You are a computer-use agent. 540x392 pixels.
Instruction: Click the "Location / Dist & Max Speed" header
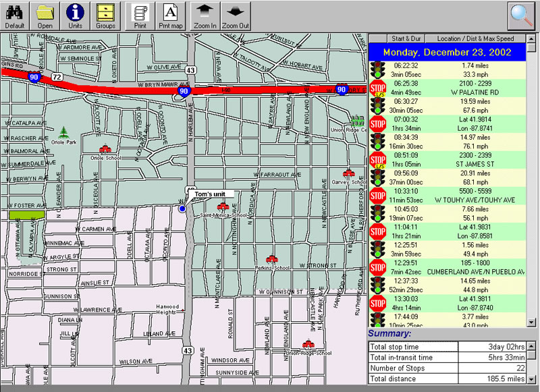click(475, 38)
